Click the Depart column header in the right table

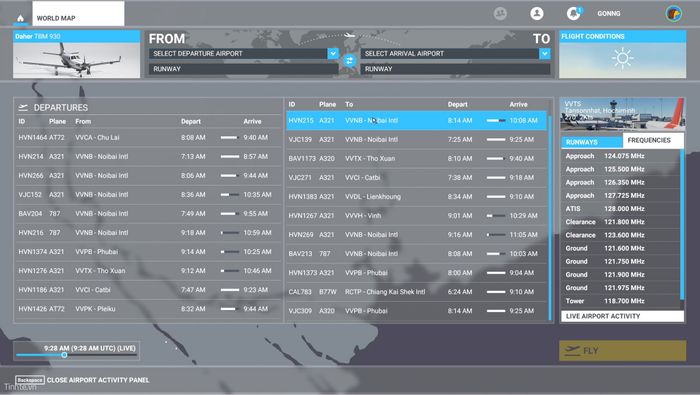[458, 104]
